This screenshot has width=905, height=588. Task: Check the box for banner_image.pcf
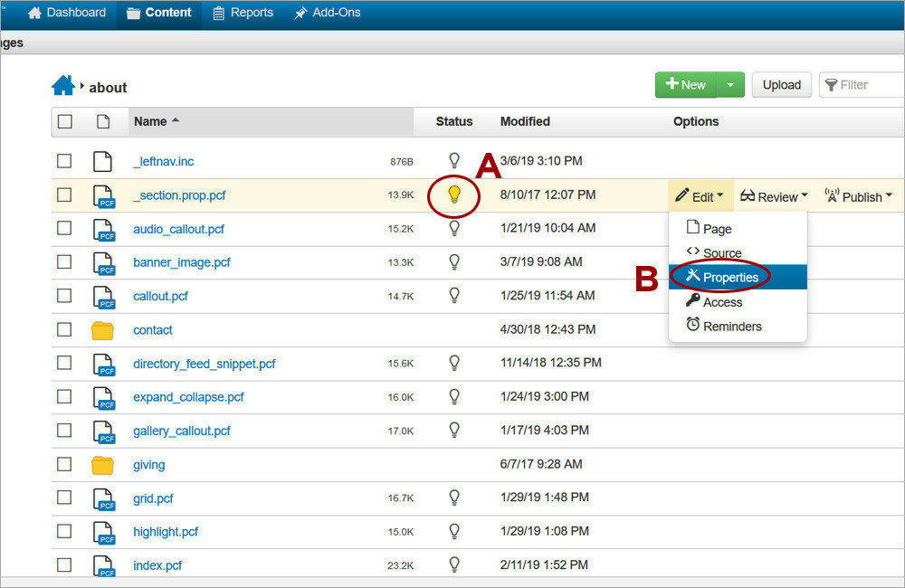[64, 262]
